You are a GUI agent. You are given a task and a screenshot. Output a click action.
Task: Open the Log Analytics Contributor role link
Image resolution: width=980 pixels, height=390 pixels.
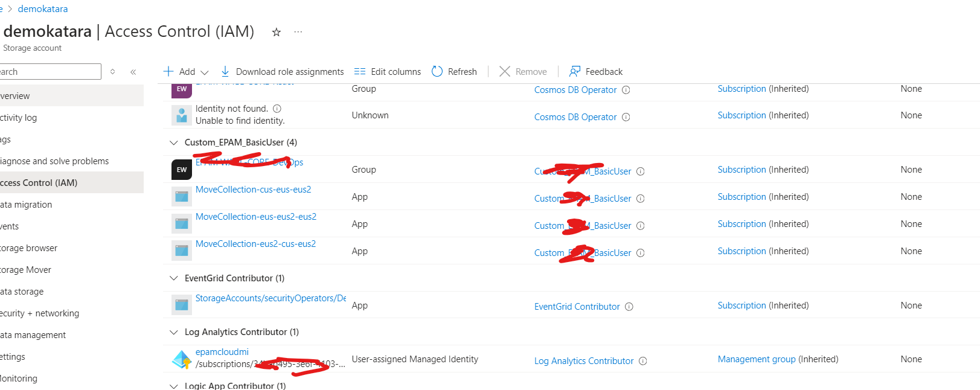pyautogui.click(x=584, y=361)
